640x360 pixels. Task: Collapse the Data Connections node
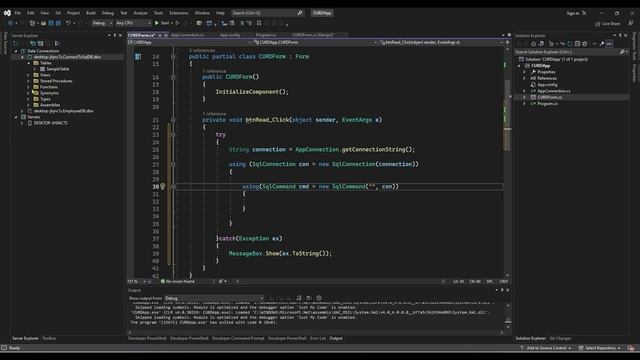tap(16, 51)
